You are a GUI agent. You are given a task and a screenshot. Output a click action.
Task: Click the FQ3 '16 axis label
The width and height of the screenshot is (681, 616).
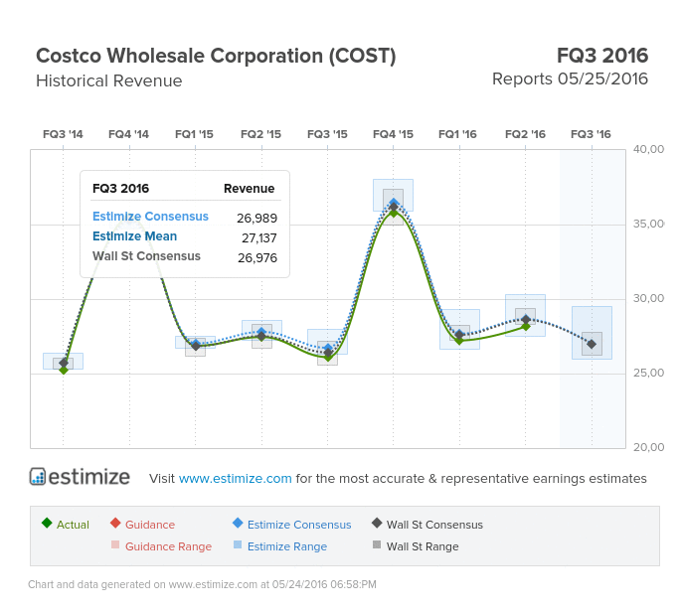pos(592,134)
